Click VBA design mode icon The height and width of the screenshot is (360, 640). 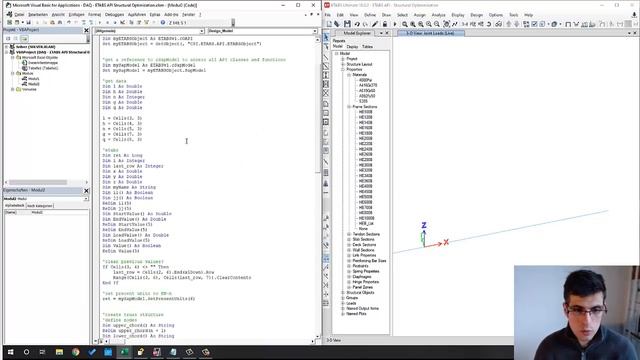pyautogui.click(x=122, y=22)
